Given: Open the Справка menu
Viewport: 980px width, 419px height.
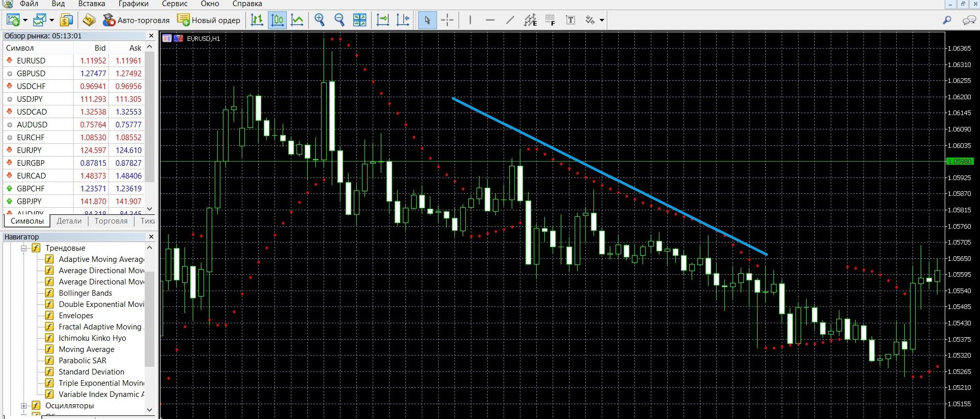Looking at the screenshot, I should 247,4.
